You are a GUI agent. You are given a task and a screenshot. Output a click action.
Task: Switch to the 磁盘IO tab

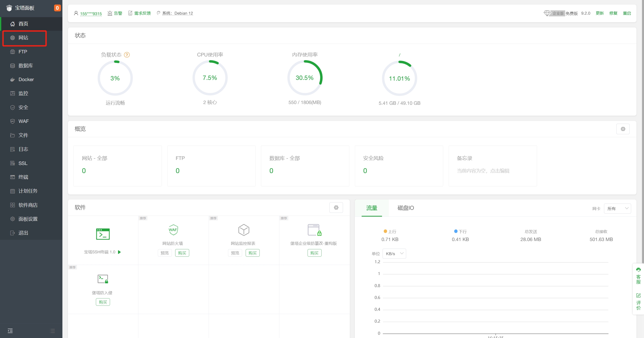[x=405, y=208]
